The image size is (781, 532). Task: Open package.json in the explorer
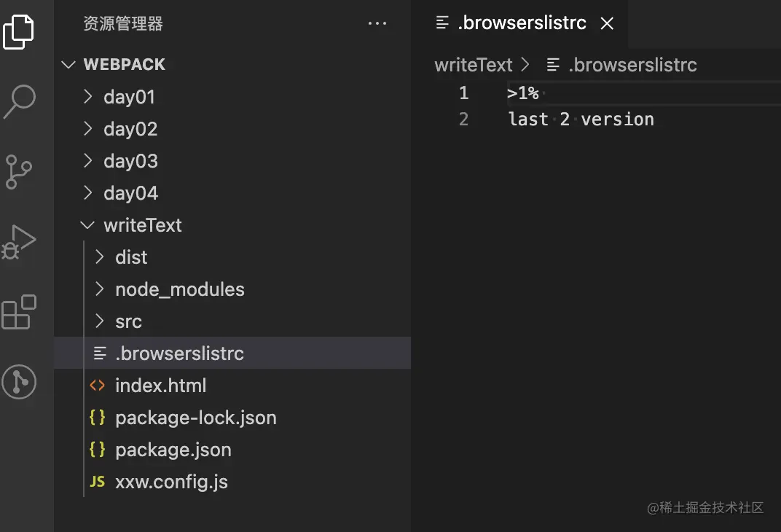click(173, 450)
